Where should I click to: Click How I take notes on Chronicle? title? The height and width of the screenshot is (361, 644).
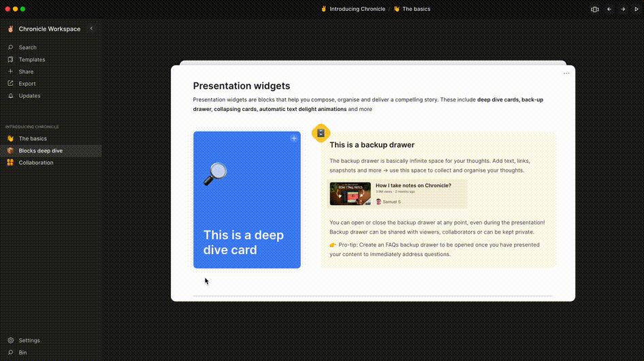click(x=413, y=185)
